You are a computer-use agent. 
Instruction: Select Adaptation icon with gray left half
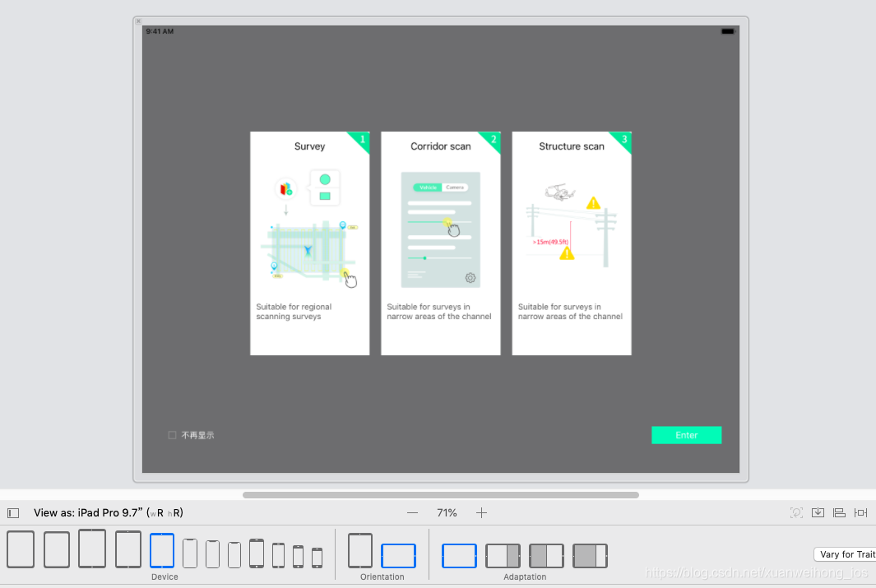546,556
